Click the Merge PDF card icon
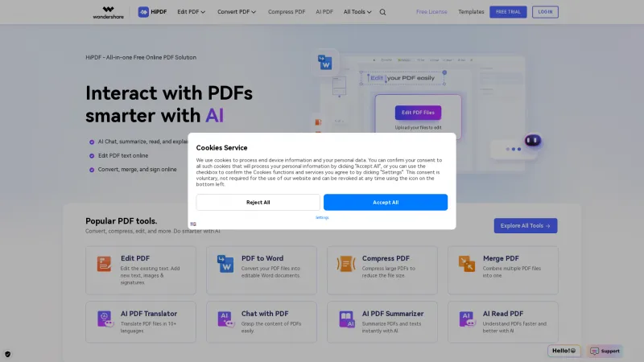The width and height of the screenshot is (644, 362). pyautogui.click(x=467, y=264)
